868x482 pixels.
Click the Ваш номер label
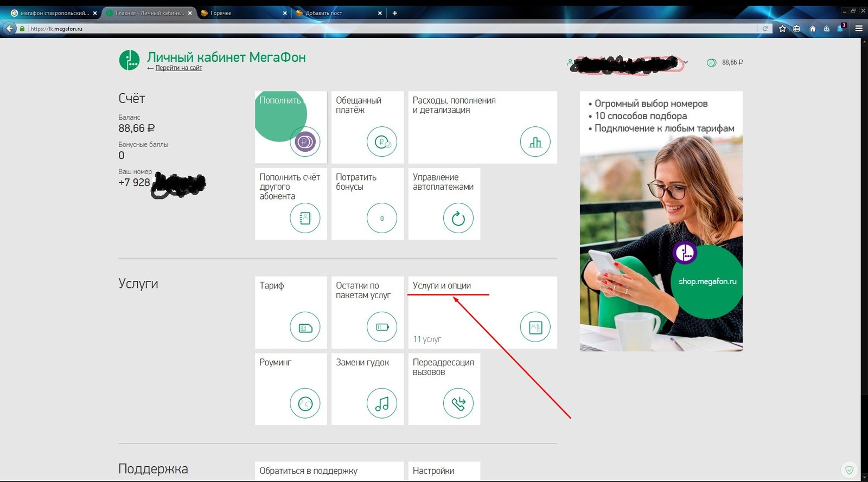coord(135,171)
